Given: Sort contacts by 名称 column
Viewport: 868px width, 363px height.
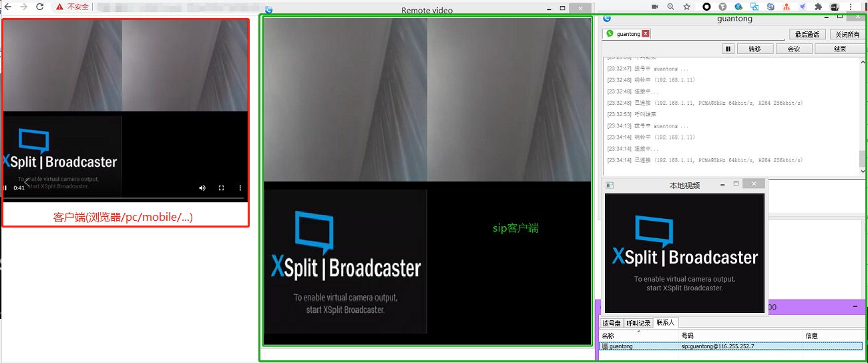Looking at the screenshot, I should (x=639, y=336).
